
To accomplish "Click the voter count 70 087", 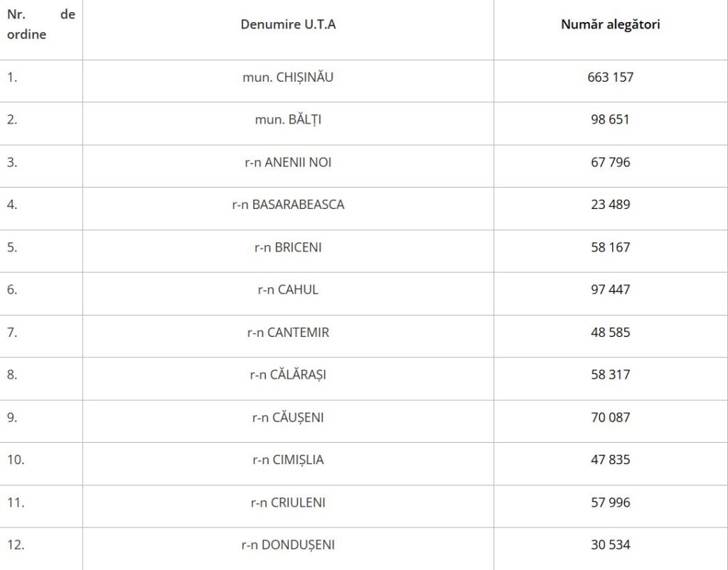I will pyautogui.click(x=610, y=417).
